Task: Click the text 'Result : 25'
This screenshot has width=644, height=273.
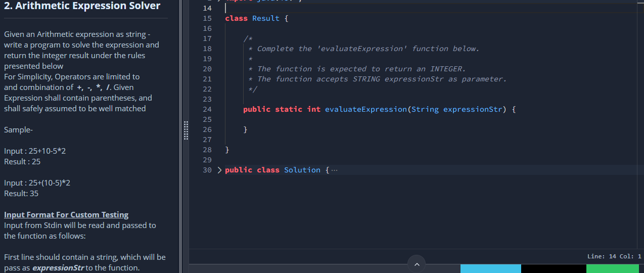Action: [x=22, y=161]
